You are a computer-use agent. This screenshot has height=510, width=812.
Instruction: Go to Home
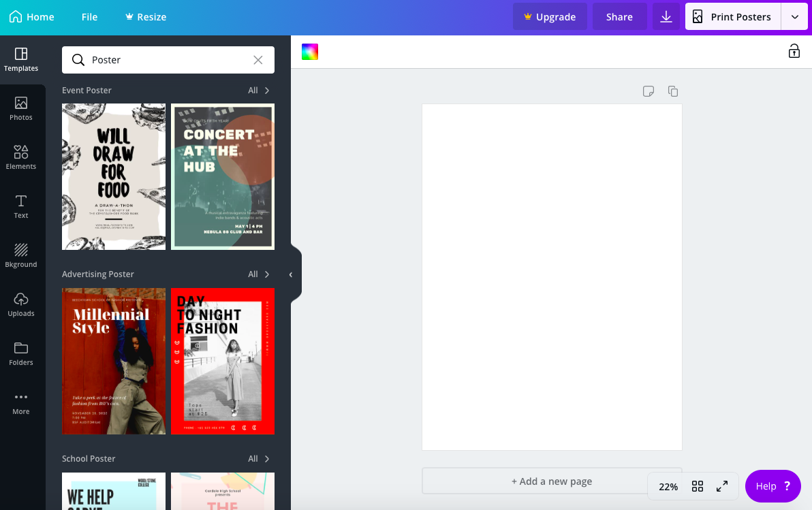coord(31,17)
